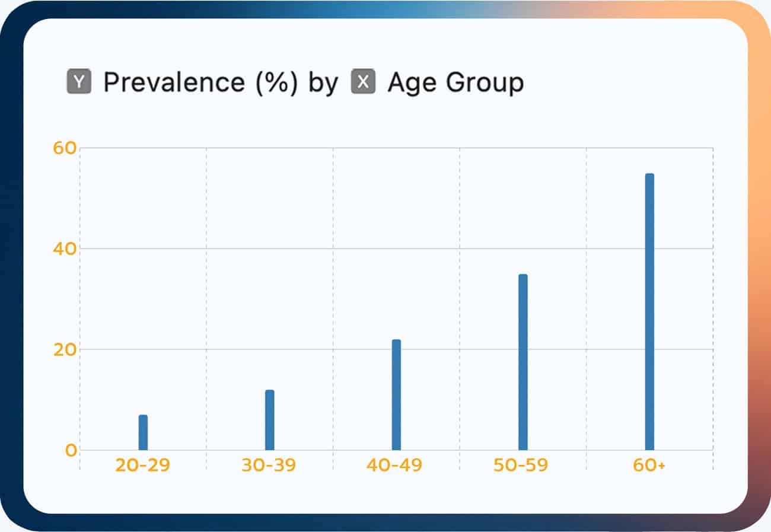
Task: Select the bar for age 30-39
Action: tap(270, 420)
